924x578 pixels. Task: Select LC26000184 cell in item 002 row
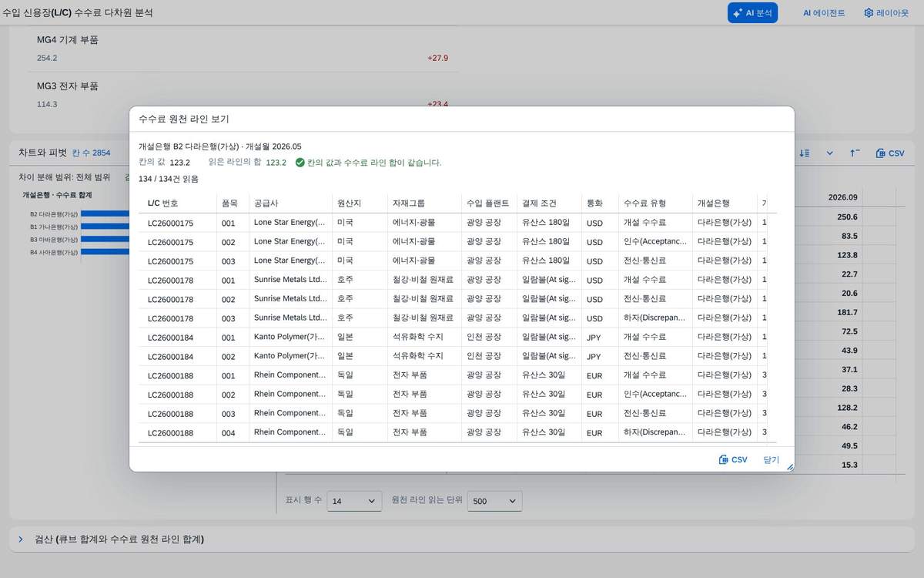179,356
